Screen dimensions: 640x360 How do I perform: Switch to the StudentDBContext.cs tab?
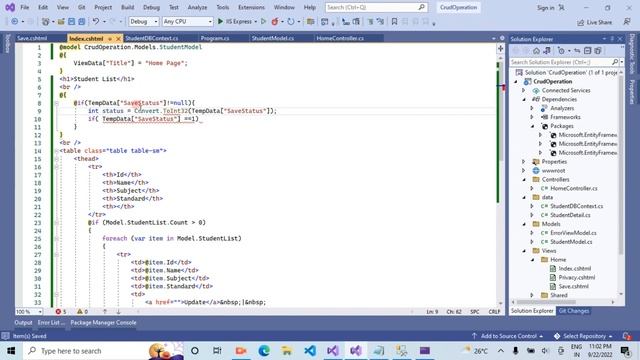click(151, 38)
